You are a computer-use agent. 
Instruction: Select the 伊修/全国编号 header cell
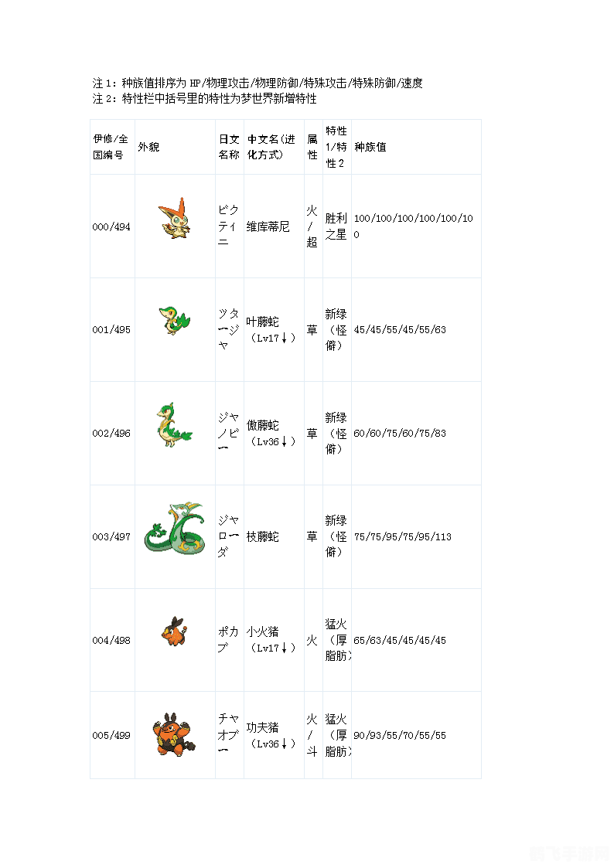pyautogui.click(x=109, y=147)
